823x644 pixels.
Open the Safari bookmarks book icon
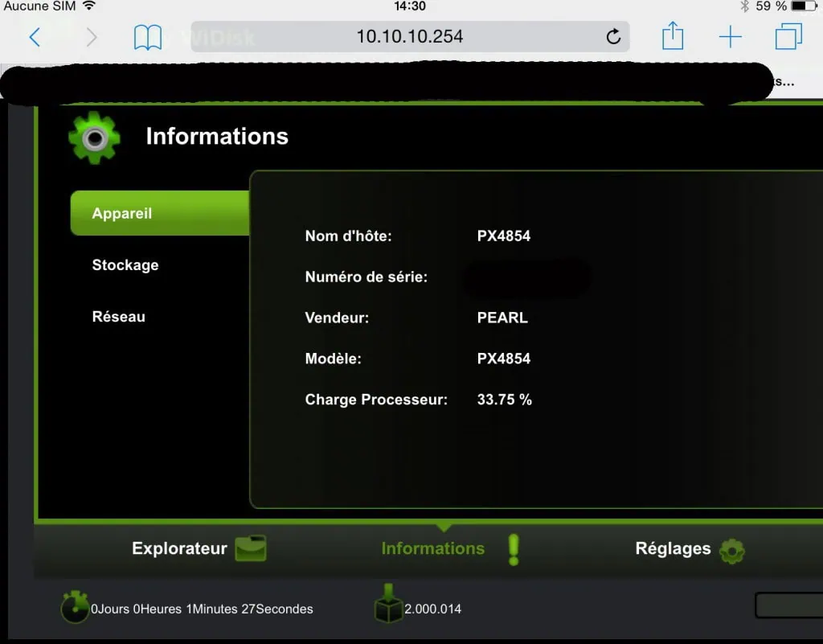click(x=148, y=37)
